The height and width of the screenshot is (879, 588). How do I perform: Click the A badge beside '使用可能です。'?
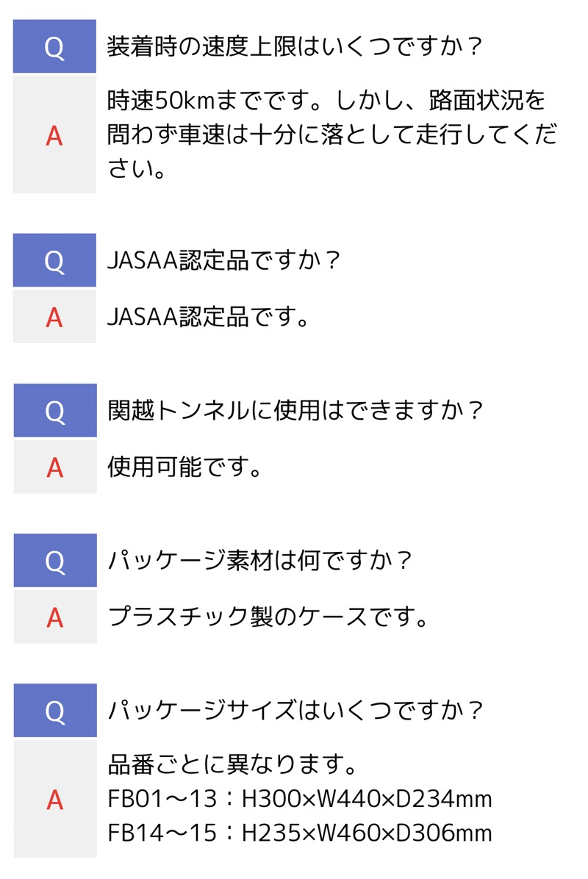point(54,467)
